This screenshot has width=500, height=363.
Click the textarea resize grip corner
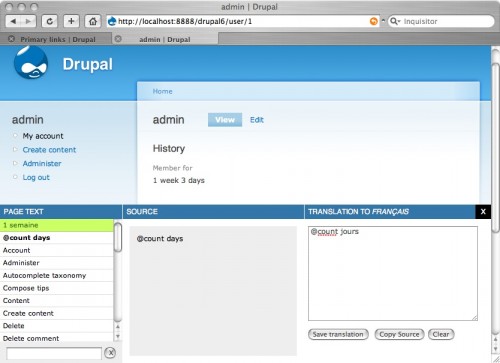pyautogui.click(x=475, y=318)
